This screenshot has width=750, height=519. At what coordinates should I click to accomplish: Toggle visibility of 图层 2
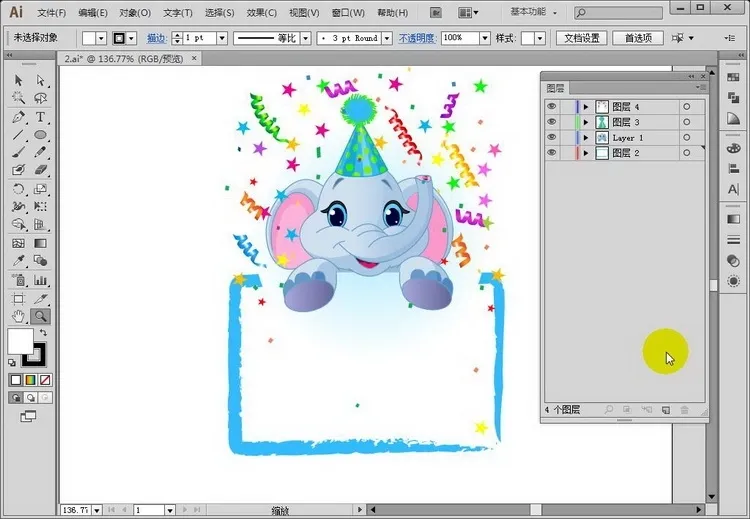551,153
